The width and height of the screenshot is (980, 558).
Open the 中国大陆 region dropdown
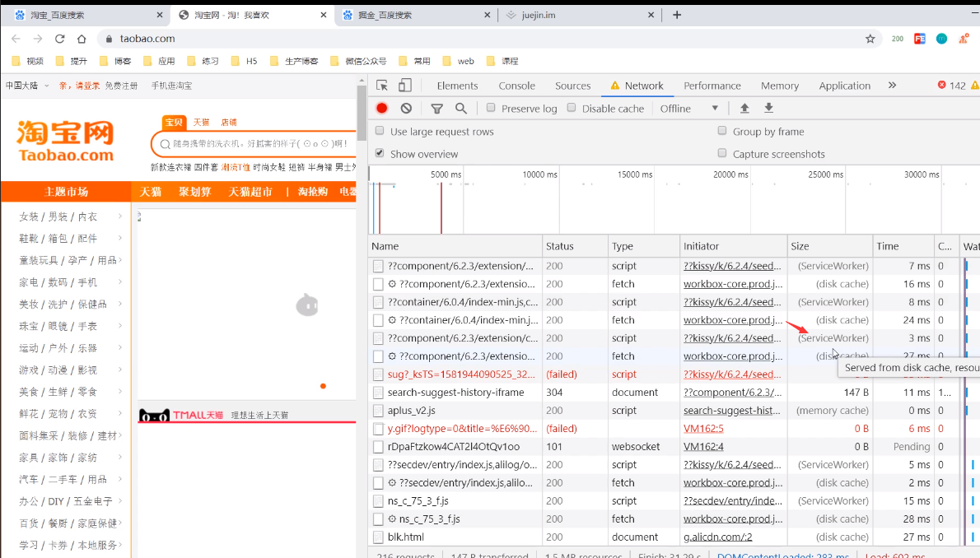[x=27, y=86]
